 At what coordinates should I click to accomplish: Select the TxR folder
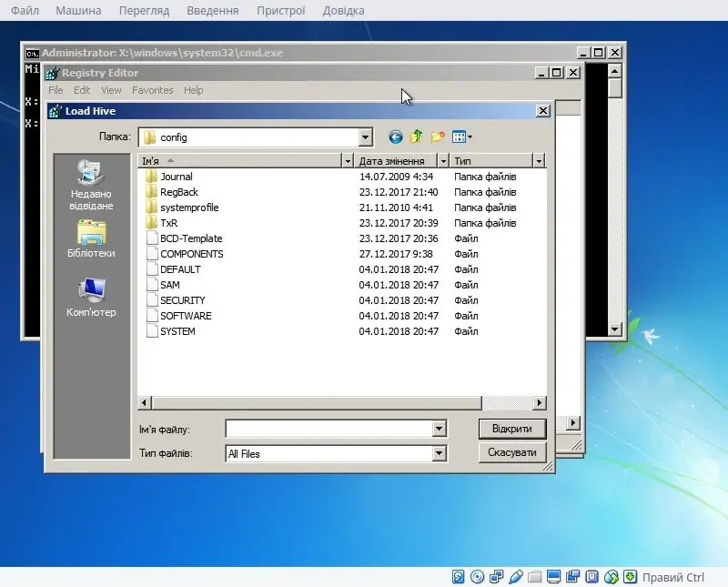168,223
